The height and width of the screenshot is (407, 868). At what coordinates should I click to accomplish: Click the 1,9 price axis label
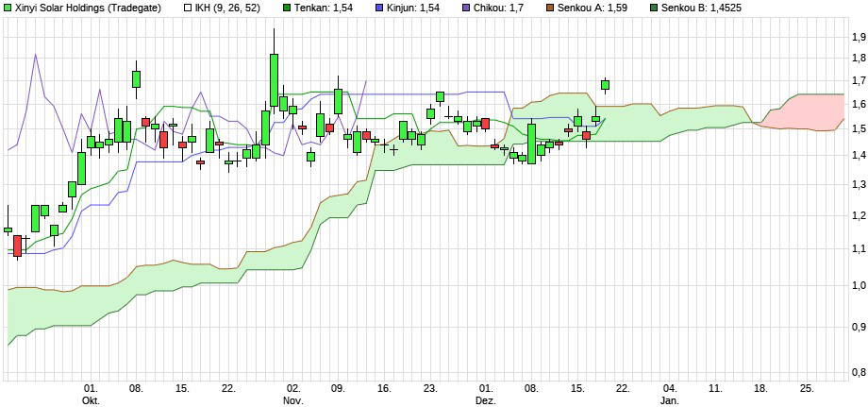[x=860, y=37]
